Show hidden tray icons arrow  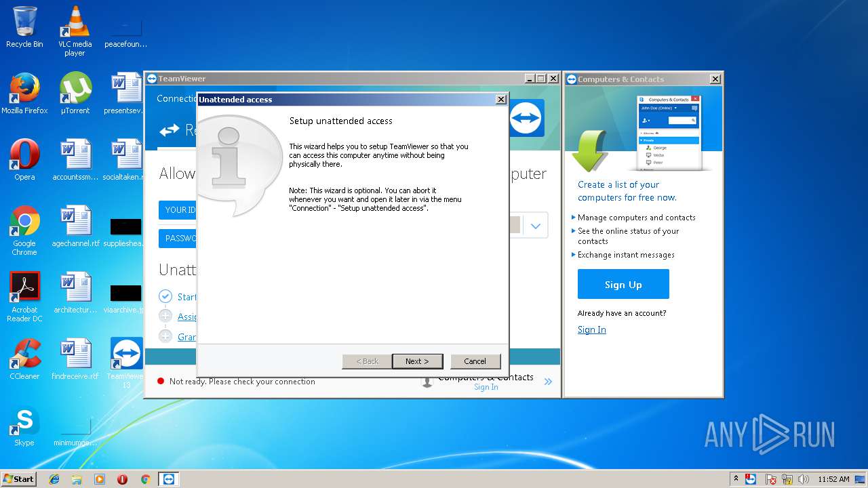point(736,479)
